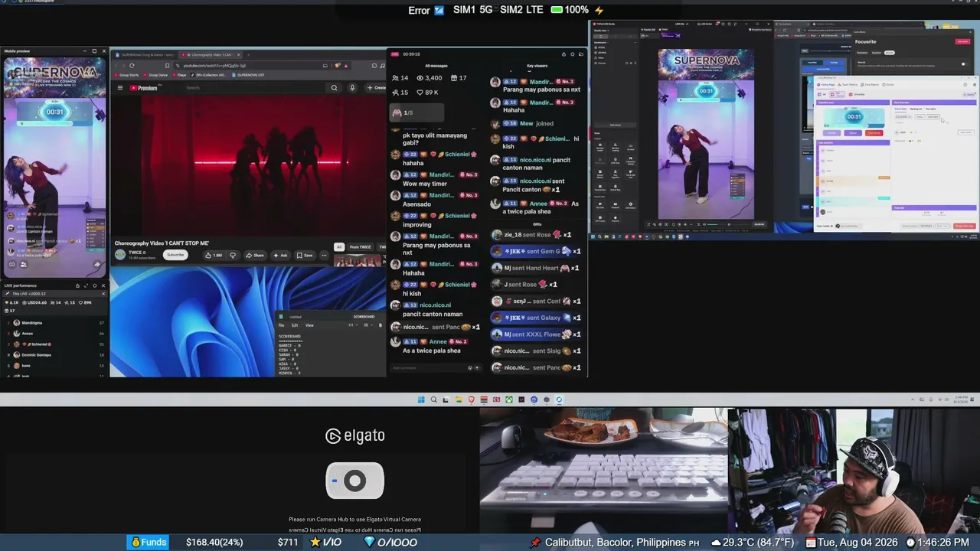Reload the YouTube page in the browser
This screenshot has height=551, width=980.
click(x=132, y=66)
